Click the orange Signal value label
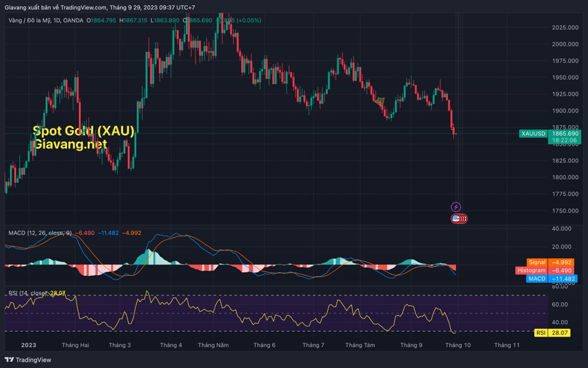This screenshot has width=588, height=368. pyautogui.click(x=536, y=262)
